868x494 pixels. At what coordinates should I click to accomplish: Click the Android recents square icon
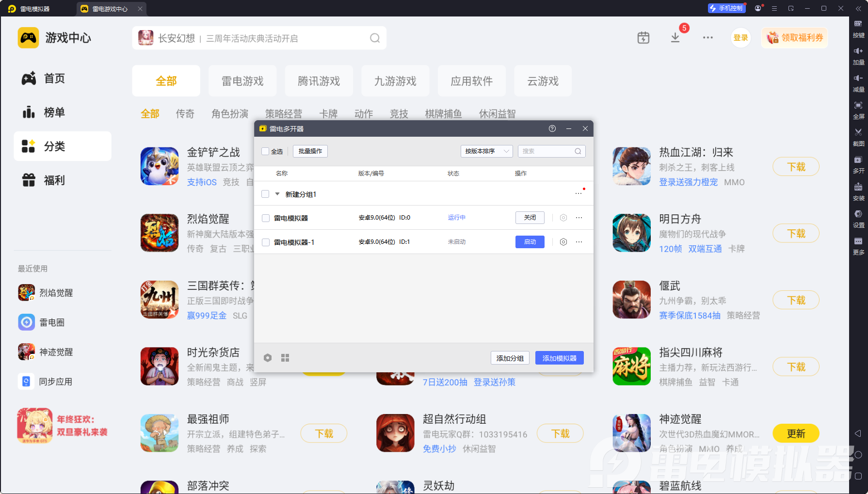[858, 476]
